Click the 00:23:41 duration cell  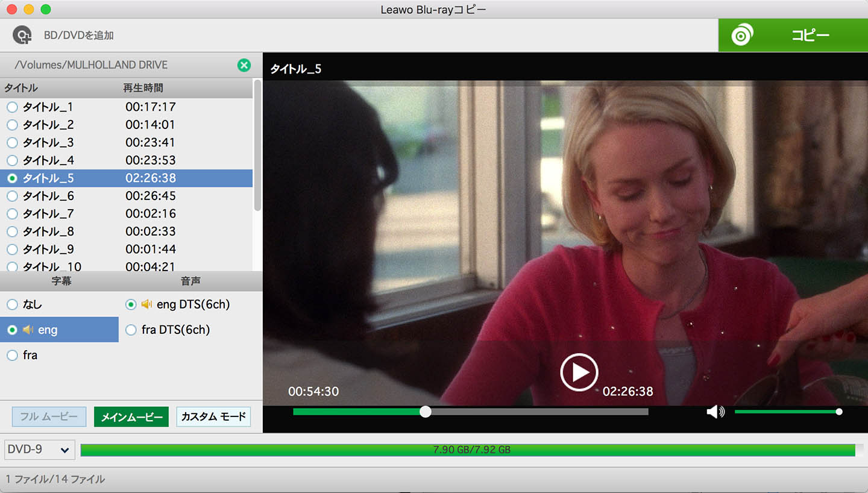(151, 143)
